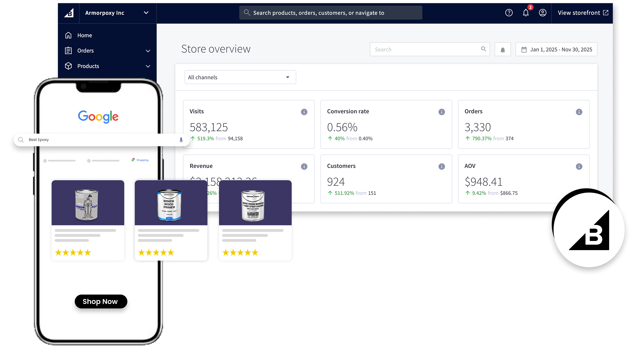Show info for the Revenue metric
The image size is (631, 364).
point(304,166)
